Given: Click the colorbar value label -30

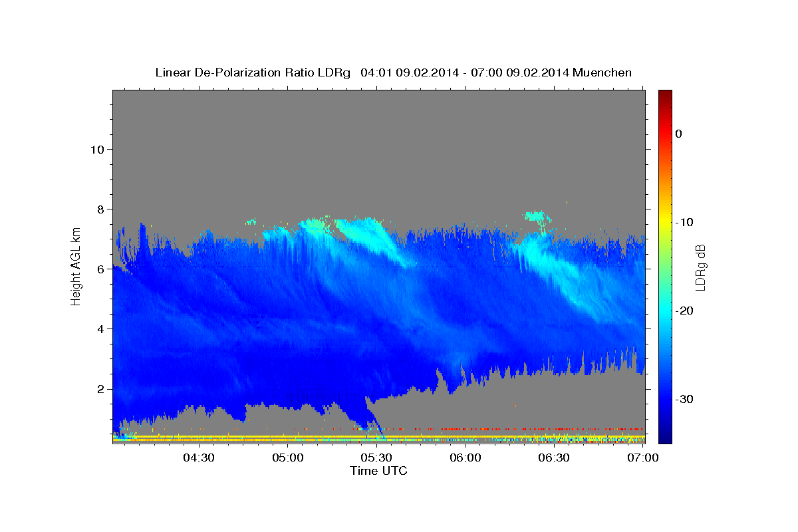Looking at the screenshot, I should (x=684, y=399).
